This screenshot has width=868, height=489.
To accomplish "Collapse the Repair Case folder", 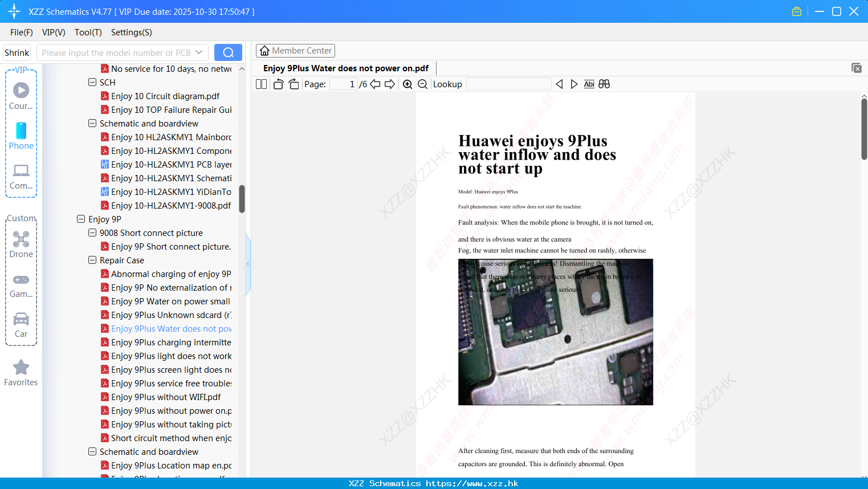I will [92, 260].
